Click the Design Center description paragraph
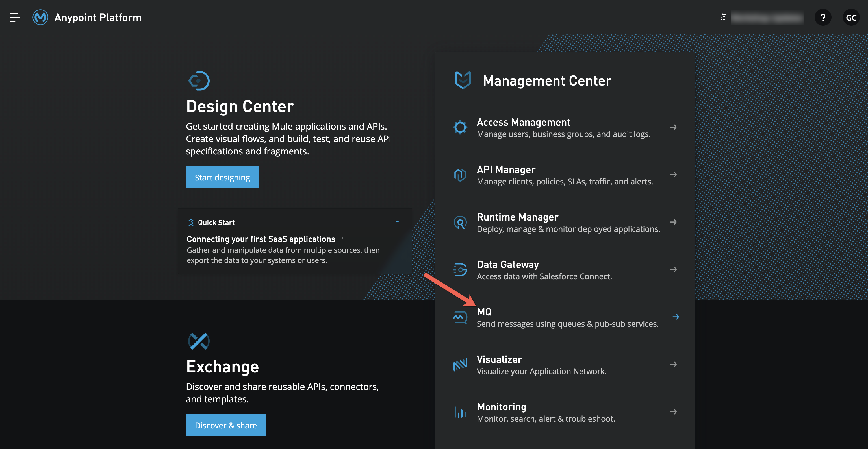Screen dimensions: 868x449 click(x=288, y=139)
